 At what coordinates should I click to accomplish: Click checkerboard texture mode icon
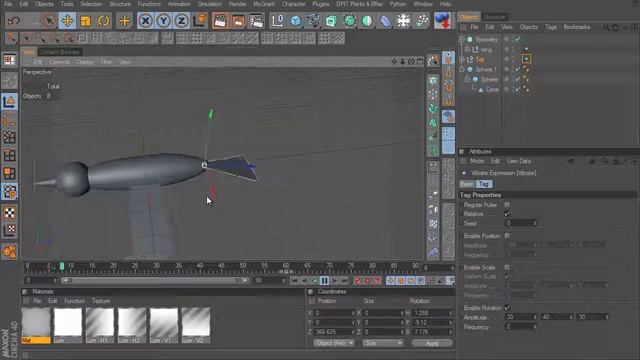click(9, 213)
